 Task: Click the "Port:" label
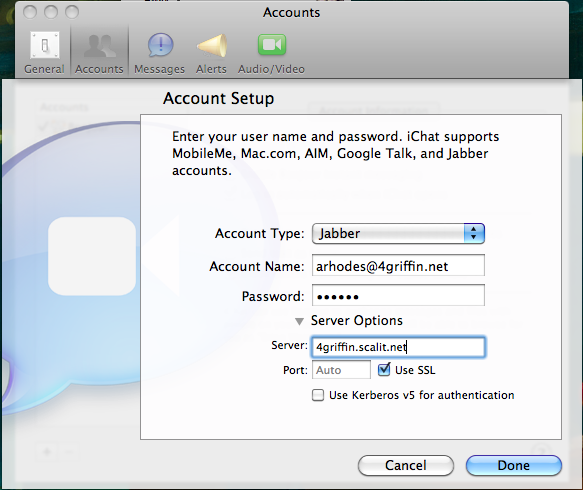pyautogui.click(x=295, y=370)
